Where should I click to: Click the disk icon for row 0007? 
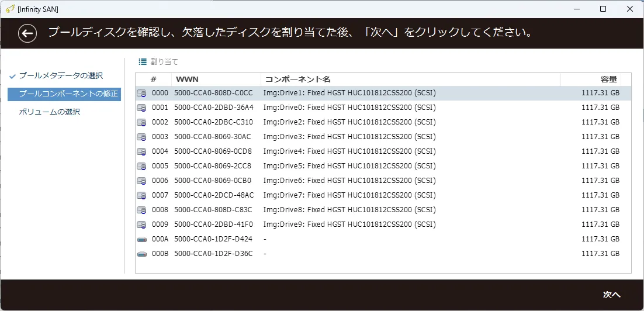141,195
